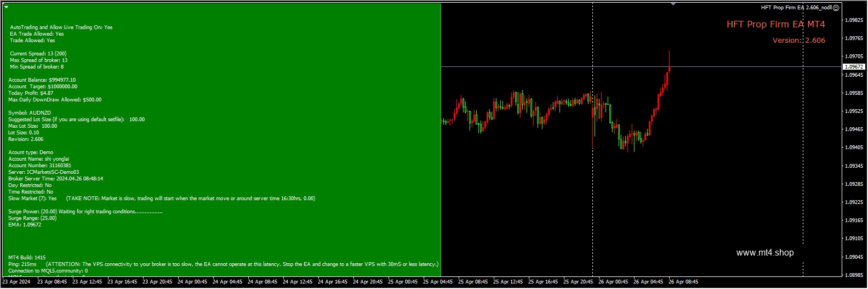Click 'Time Restricted: No' line
This screenshot has width=868, height=289.
pyautogui.click(x=31, y=192)
